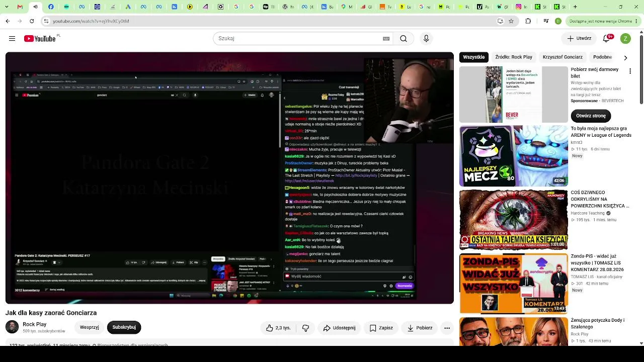Save the video with Zapisz
This screenshot has height=362, width=644.
coord(381,328)
